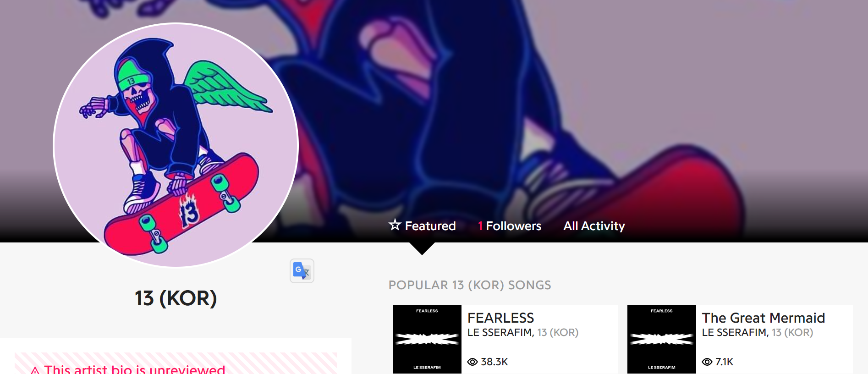Open the FEARLESS song title link
Screen dimensions: 868x374
point(500,318)
